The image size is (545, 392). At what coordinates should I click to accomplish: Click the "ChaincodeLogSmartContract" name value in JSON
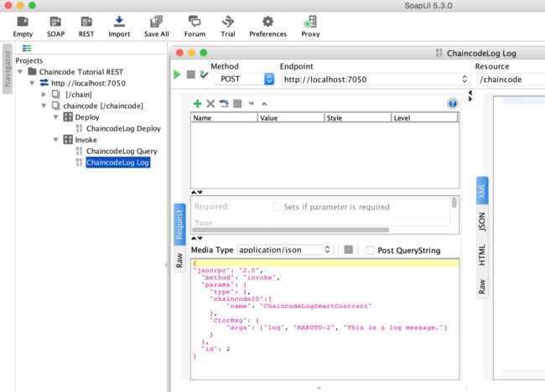[x=315, y=306]
